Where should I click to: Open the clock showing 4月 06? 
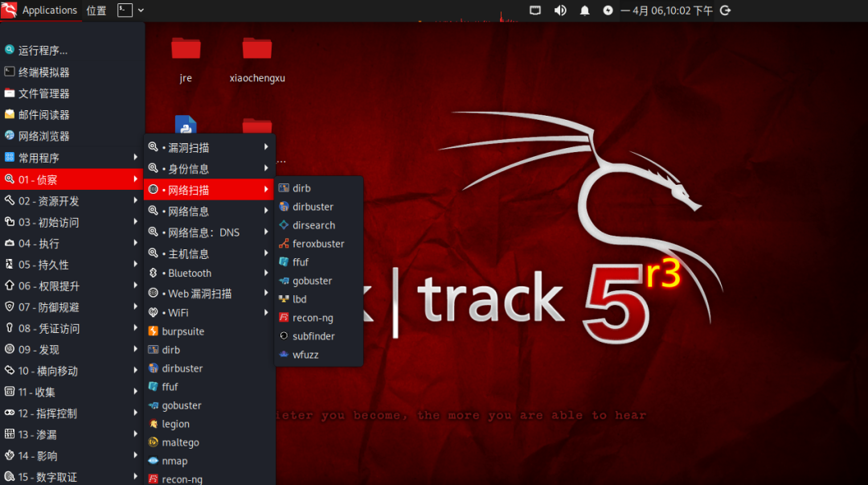click(x=666, y=10)
